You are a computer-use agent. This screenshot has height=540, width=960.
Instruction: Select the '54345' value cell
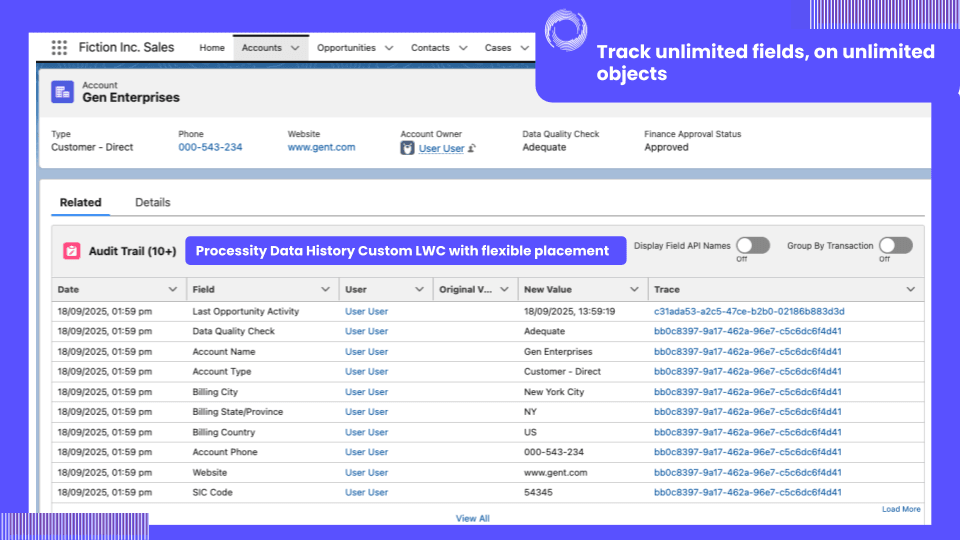point(538,492)
